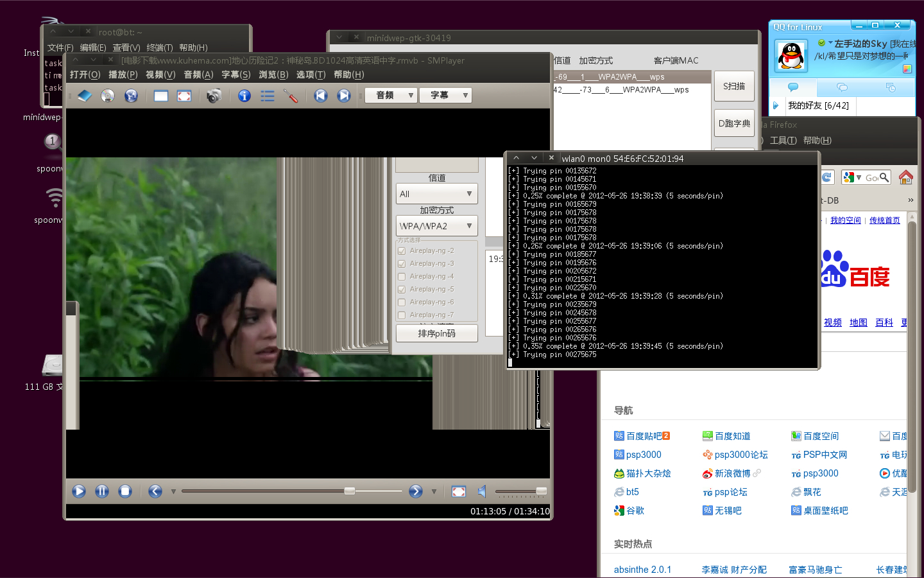Open the 选项(T) menu in SMPlayer
924x578 pixels.
[311, 74]
